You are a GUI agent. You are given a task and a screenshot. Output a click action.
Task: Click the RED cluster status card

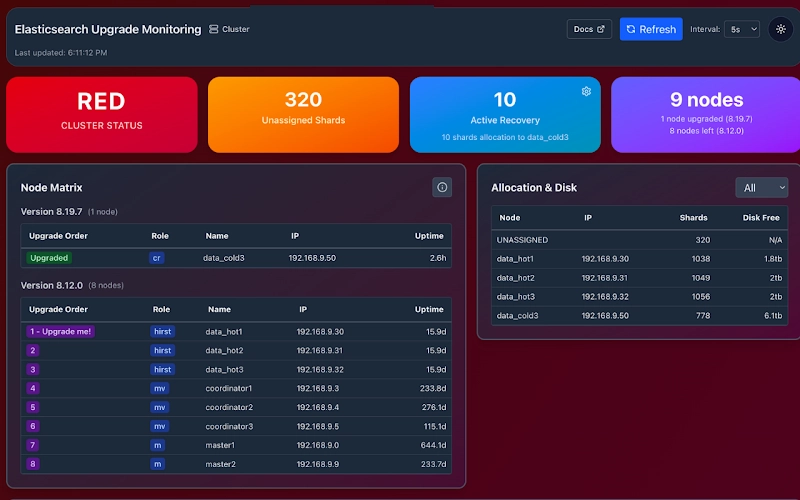[102, 115]
